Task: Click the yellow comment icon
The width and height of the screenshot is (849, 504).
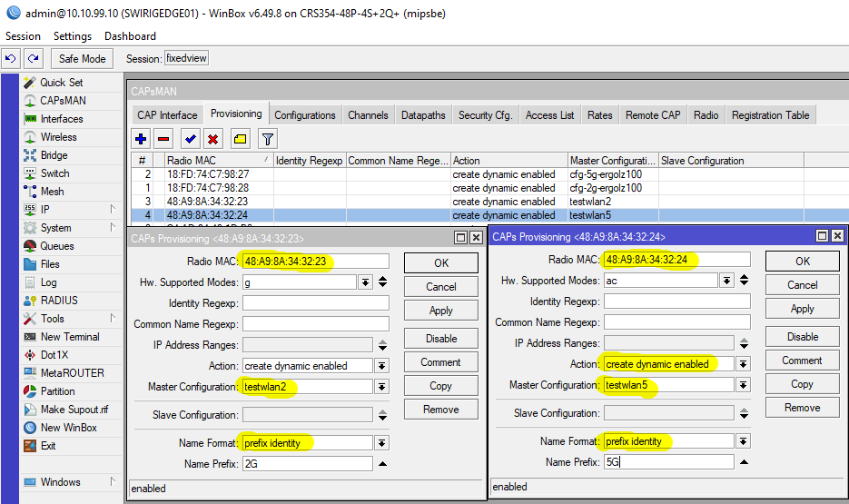Action: [239, 139]
